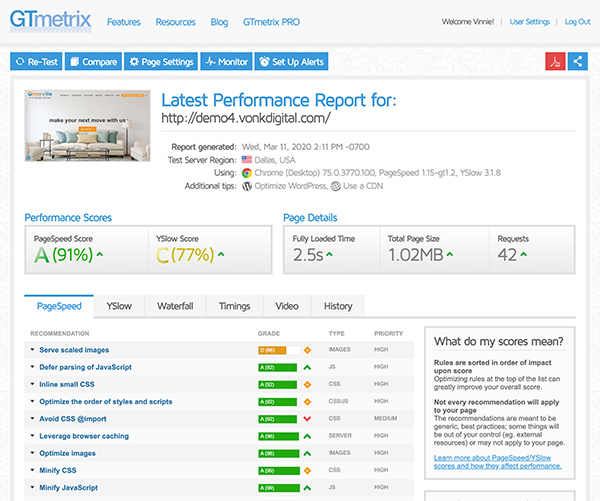Viewport: 600px width, 501px height.
Task: Click green up arrow on Defer parsing of JavaScript row
Action: (x=307, y=367)
